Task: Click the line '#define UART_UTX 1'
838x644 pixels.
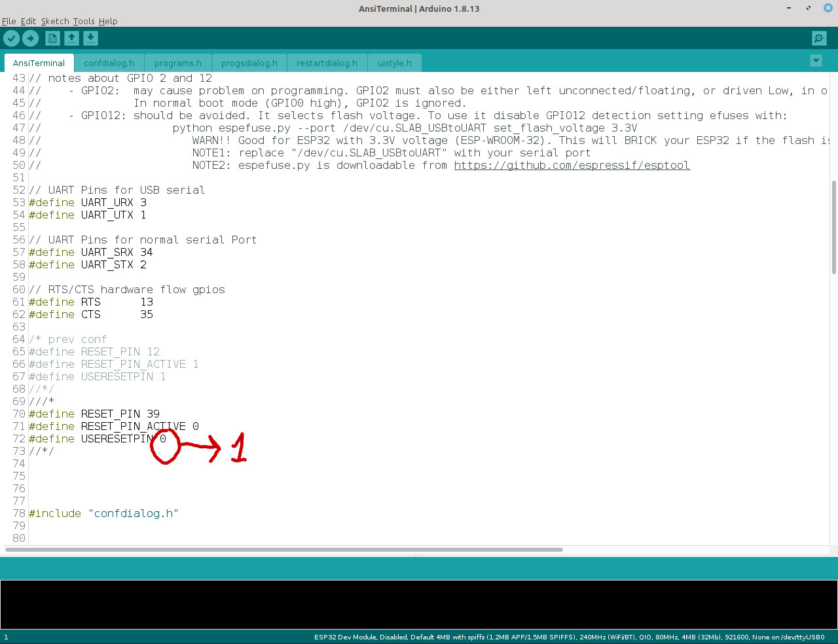Action: click(88, 215)
